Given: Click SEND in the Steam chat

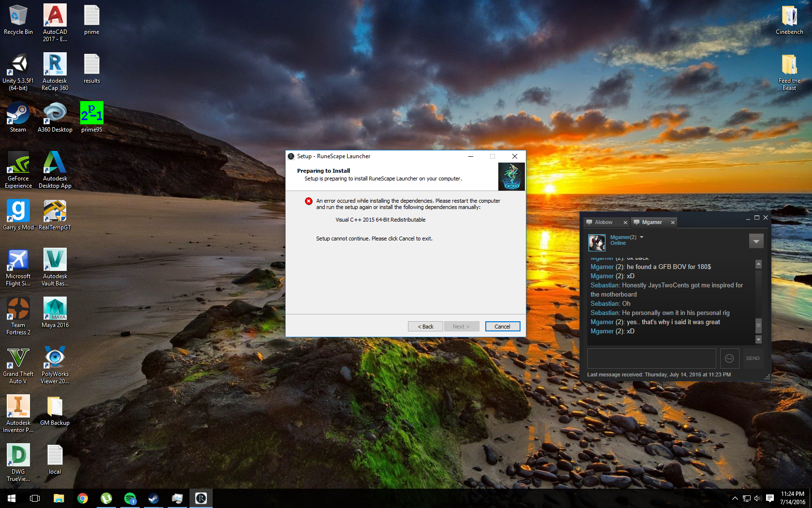Looking at the screenshot, I should click(753, 359).
